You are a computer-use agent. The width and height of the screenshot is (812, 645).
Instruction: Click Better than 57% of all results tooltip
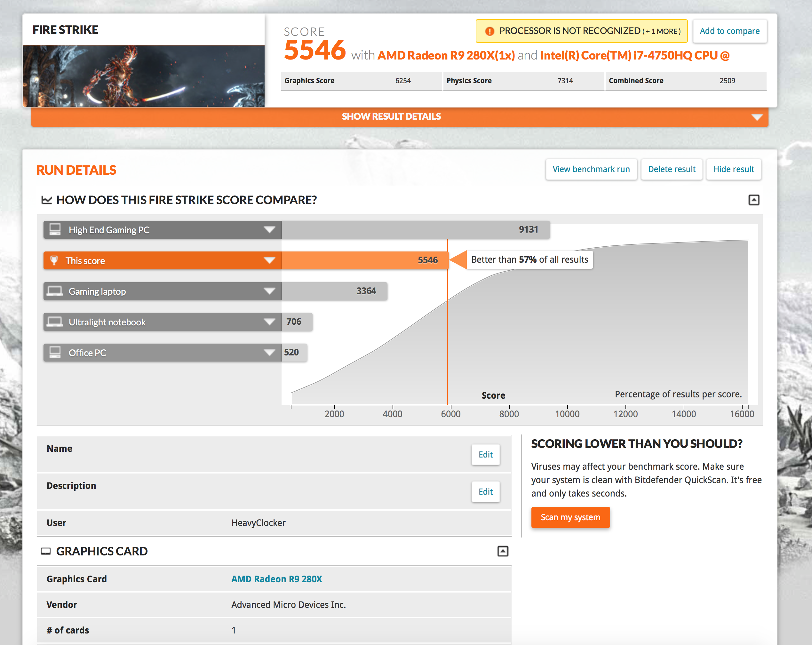pos(529,260)
